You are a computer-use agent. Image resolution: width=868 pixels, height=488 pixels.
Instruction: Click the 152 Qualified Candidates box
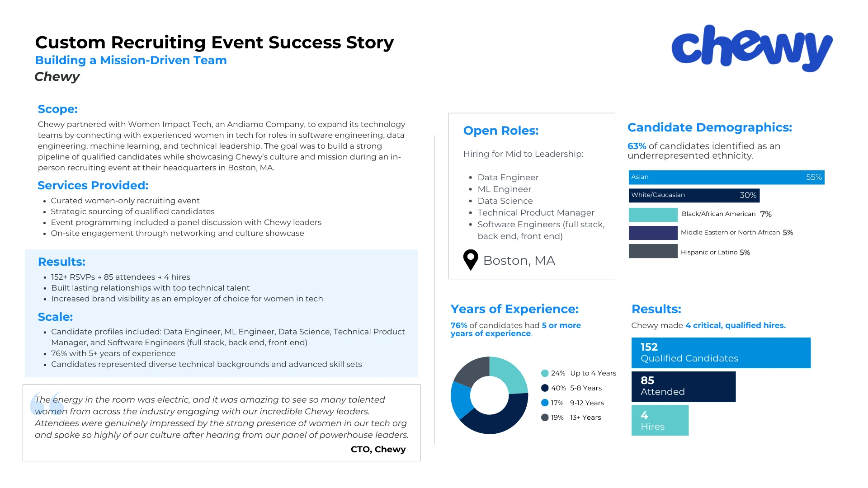point(721,353)
